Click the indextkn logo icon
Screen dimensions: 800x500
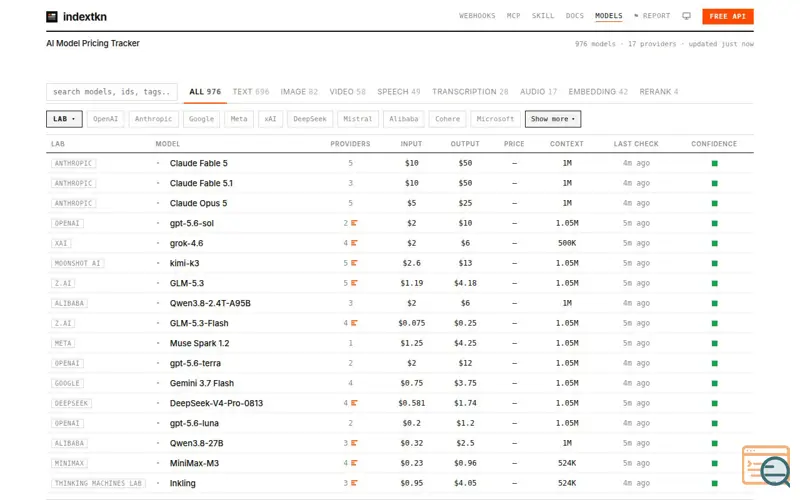[x=52, y=17]
